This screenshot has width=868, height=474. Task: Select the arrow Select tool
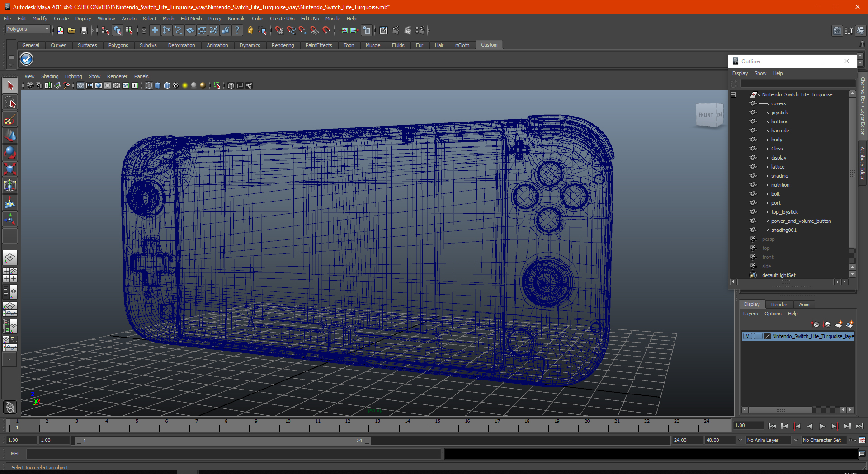tap(10, 86)
